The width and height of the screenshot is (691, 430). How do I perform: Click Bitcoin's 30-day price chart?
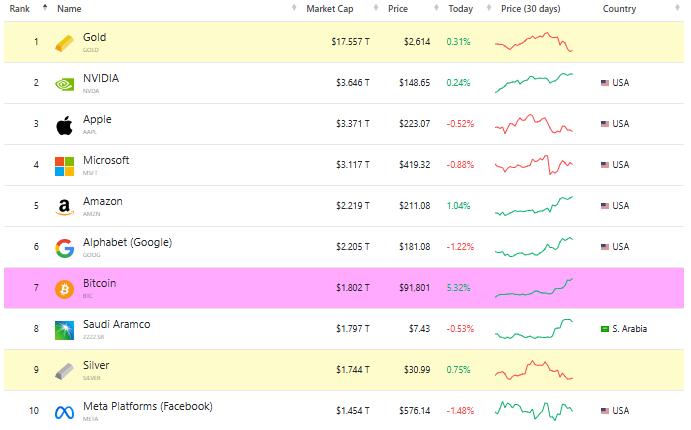534,288
